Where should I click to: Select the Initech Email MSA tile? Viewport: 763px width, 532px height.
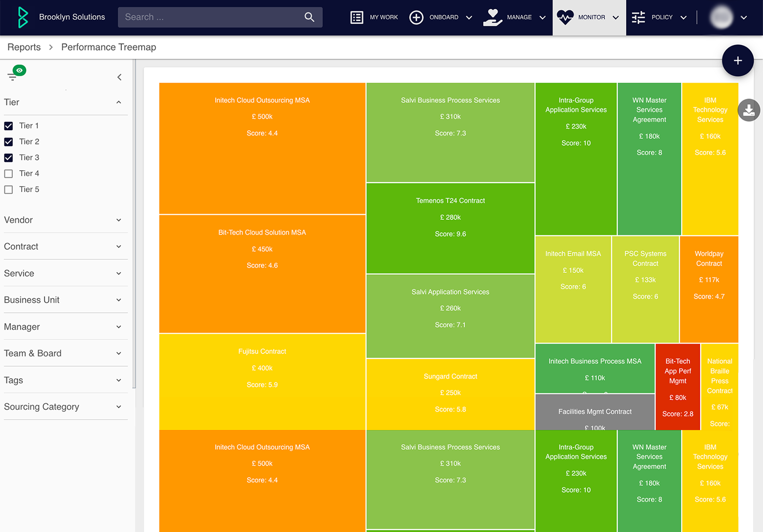[573, 290]
